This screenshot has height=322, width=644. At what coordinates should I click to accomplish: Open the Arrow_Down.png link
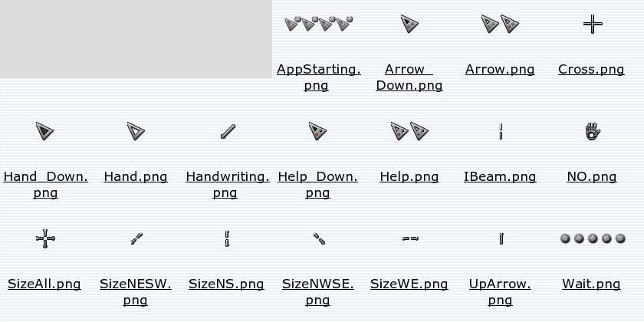click(x=409, y=77)
